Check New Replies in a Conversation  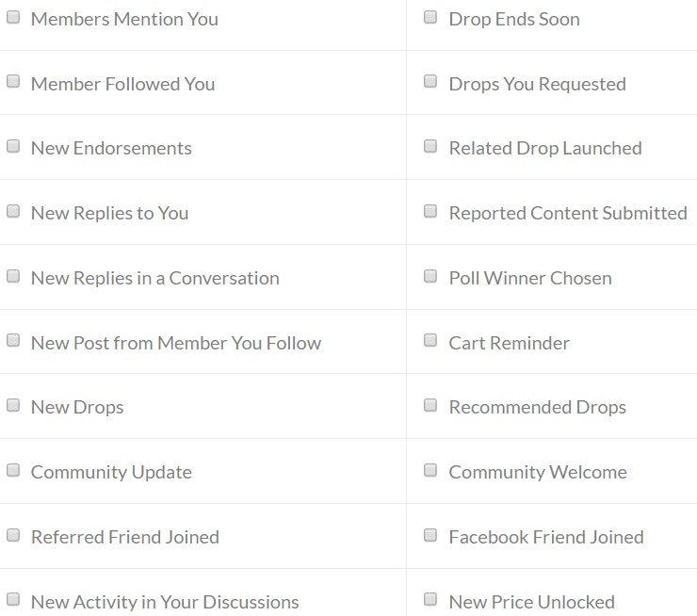tap(13, 276)
